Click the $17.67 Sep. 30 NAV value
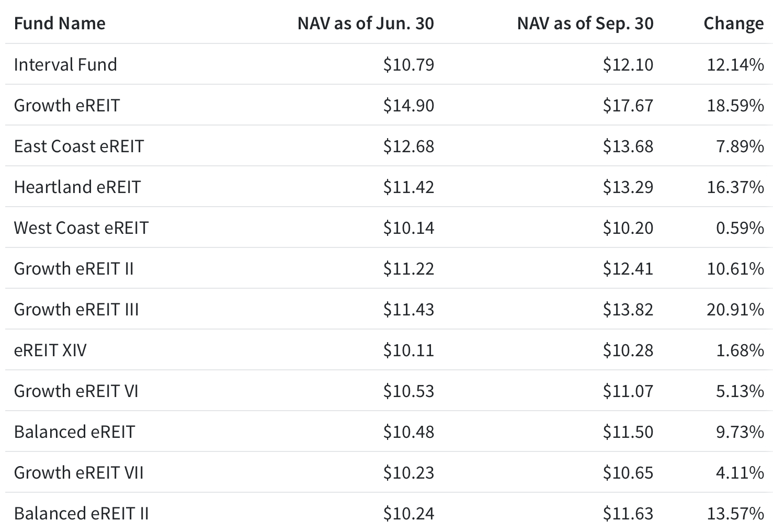 click(628, 105)
